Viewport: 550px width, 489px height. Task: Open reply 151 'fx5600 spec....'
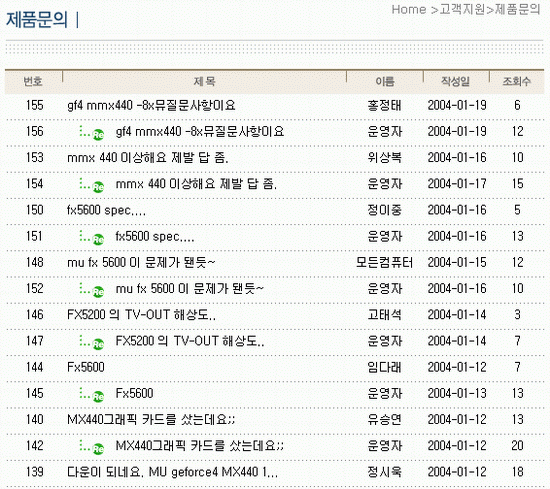[x=155, y=236]
